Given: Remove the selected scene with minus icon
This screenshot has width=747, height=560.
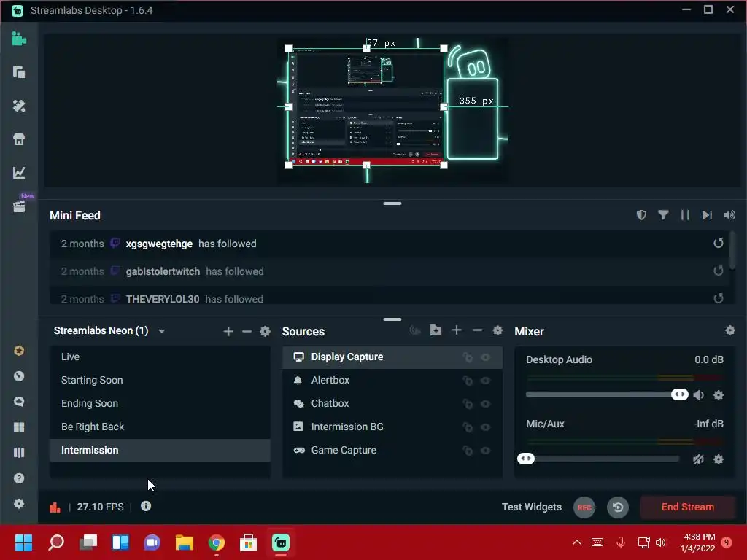Looking at the screenshot, I should (247, 332).
